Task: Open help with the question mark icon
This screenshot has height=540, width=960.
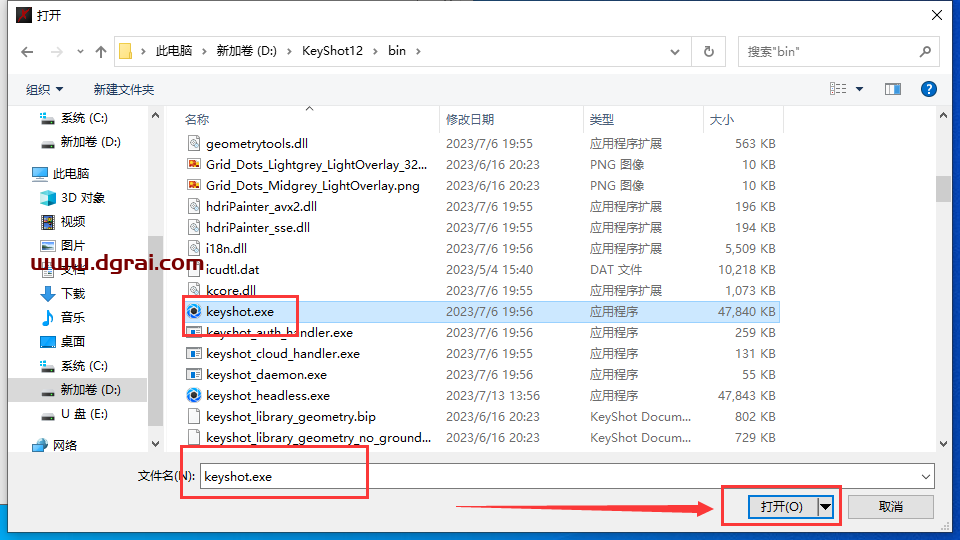Action: click(929, 89)
